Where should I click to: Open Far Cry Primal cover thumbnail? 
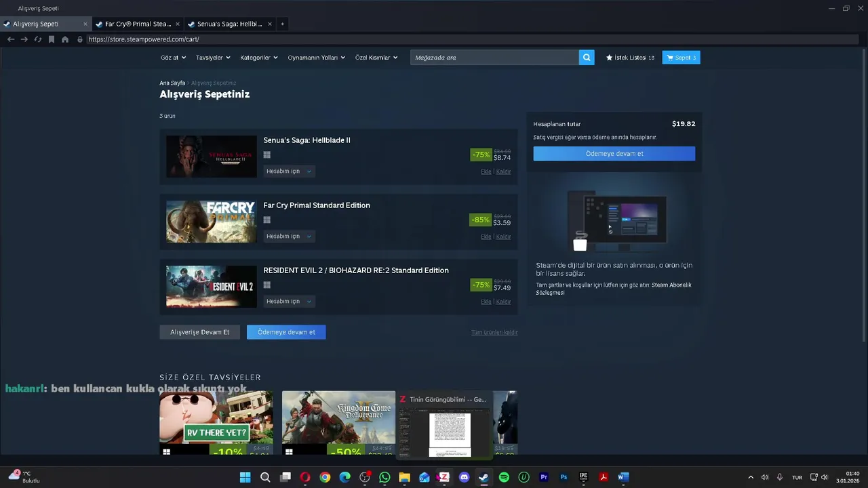tap(212, 222)
